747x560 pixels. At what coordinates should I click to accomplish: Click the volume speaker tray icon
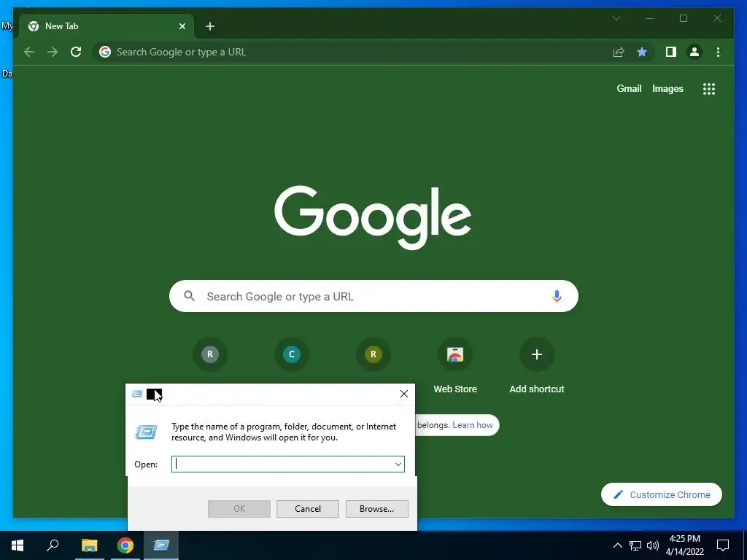pyautogui.click(x=653, y=545)
